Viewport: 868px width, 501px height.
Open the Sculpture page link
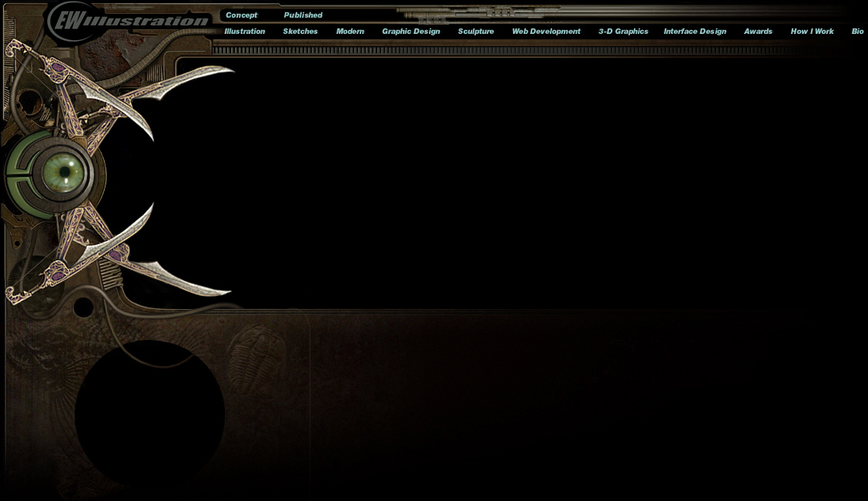coord(475,32)
